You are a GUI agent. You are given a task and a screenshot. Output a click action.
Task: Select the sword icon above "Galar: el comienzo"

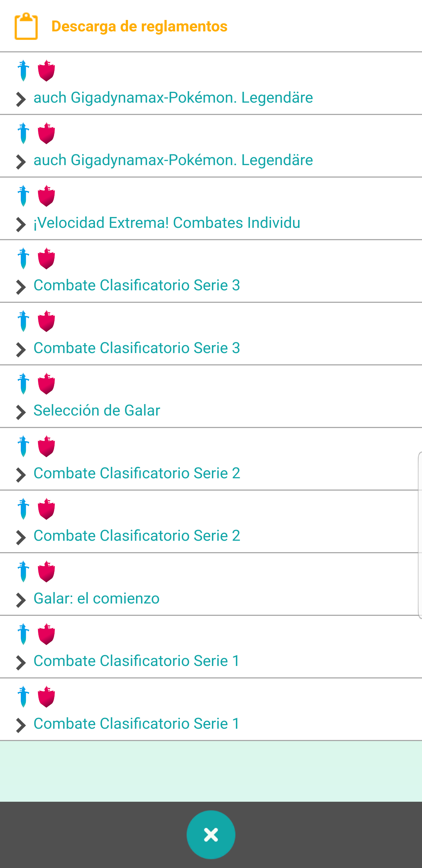(23, 572)
